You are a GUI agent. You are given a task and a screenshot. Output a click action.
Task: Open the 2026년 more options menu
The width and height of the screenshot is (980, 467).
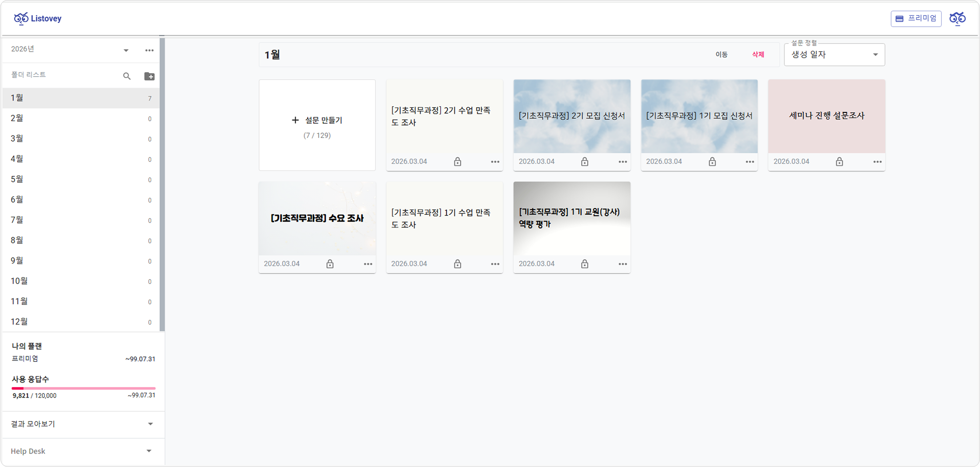[x=149, y=50]
